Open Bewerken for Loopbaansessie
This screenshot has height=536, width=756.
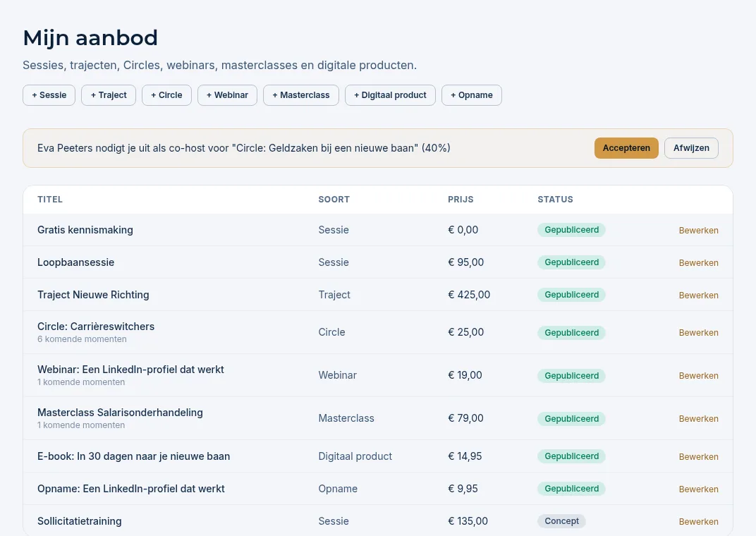coord(698,262)
